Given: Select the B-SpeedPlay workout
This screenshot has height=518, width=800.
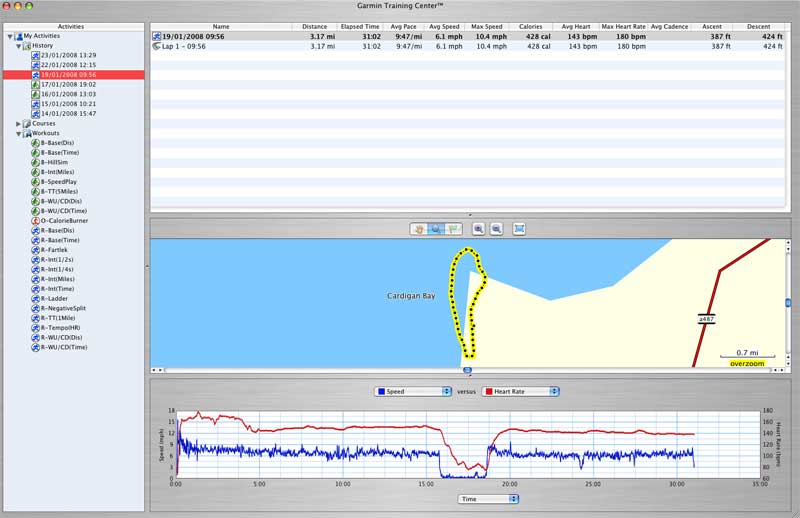Looking at the screenshot, I should [x=59, y=182].
